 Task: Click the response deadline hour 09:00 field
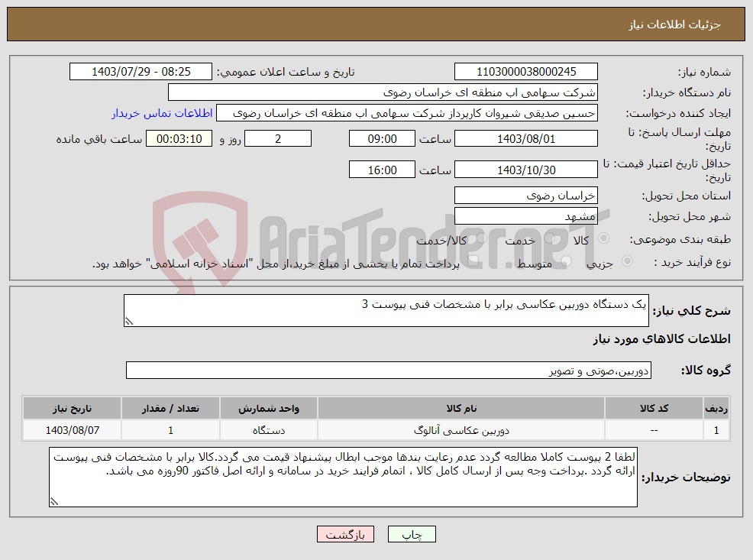click(382, 139)
